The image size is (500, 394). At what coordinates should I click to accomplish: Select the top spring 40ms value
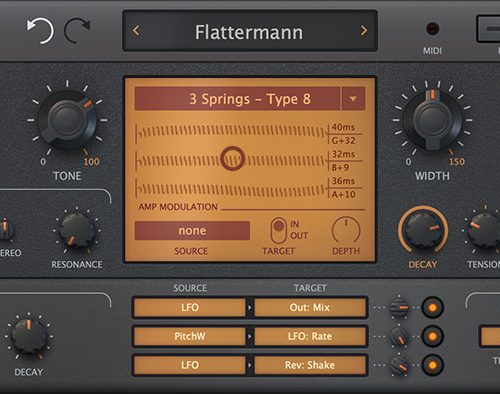[343, 127]
